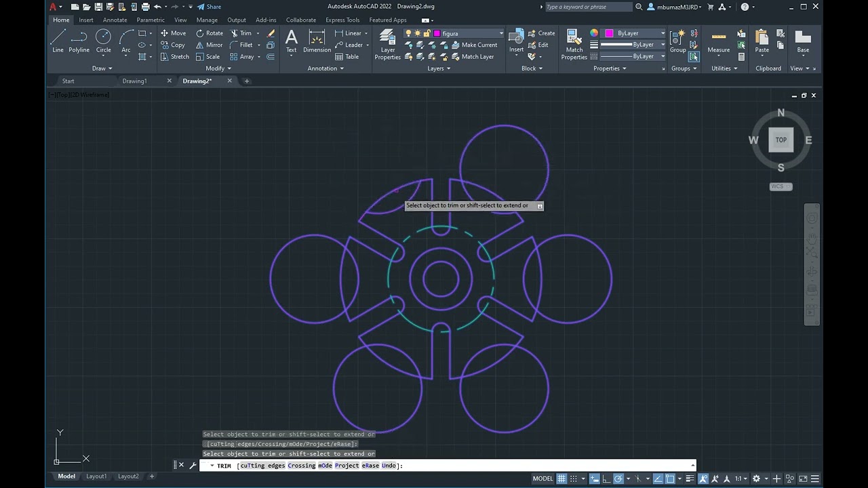Expand the Draw panel
Image resolution: width=868 pixels, height=488 pixels.
click(x=102, y=68)
